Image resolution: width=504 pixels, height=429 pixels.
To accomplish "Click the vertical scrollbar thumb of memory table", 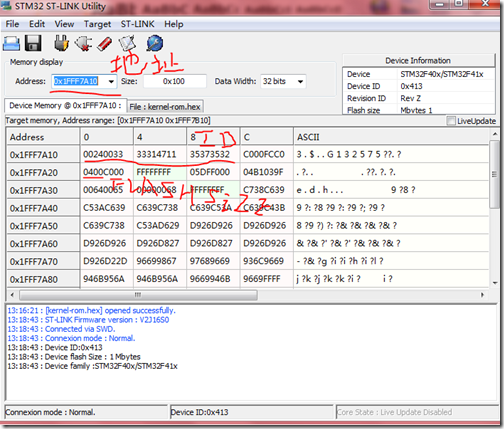I will pos(495,174).
